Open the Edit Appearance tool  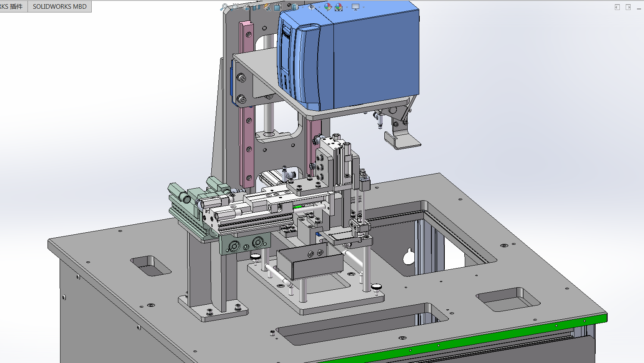point(328,7)
